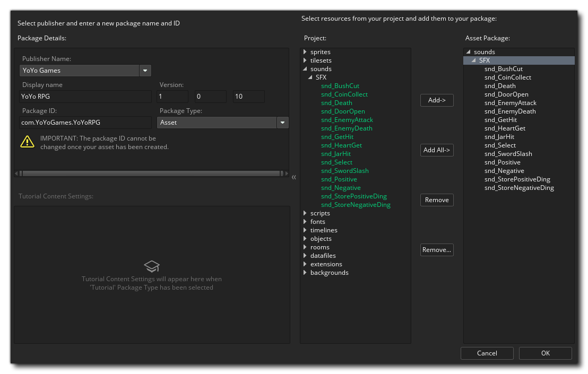The width and height of the screenshot is (588, 374).
Task: Click the Remove... button
Action: coord(437,250)
